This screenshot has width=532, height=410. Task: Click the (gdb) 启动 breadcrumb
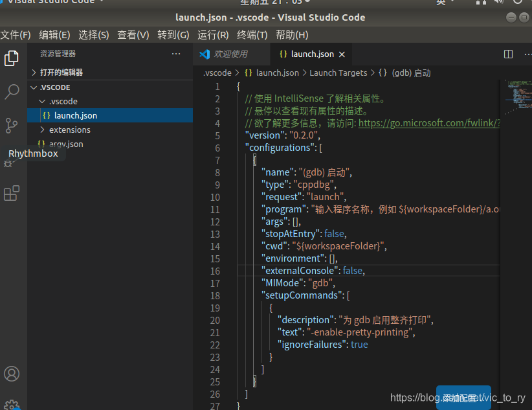411,73
